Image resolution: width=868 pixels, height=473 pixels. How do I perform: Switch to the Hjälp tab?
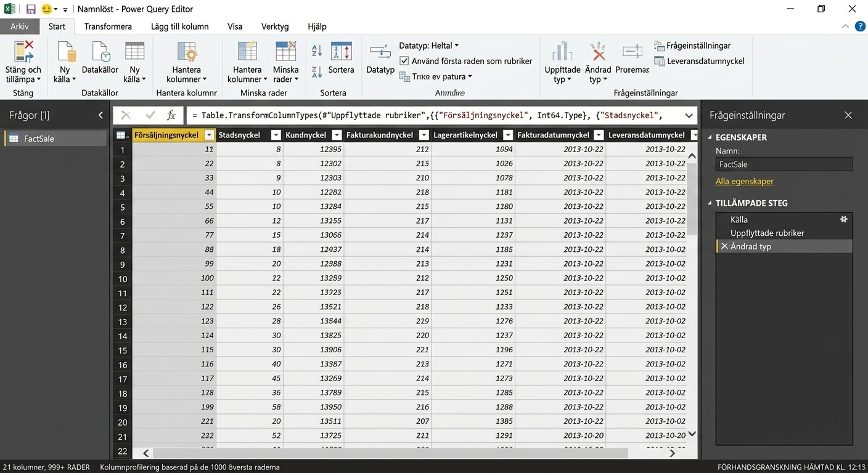(317, 26)
